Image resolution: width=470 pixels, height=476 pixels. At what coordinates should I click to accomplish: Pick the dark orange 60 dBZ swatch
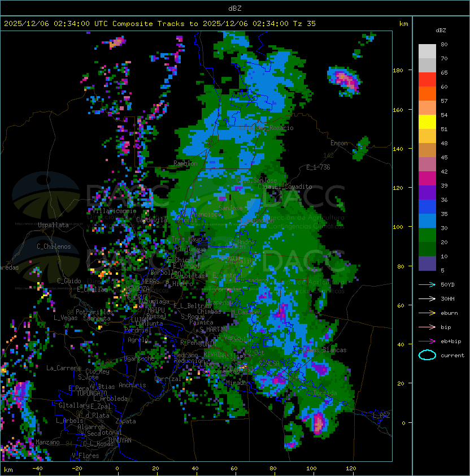pos(427,94)
